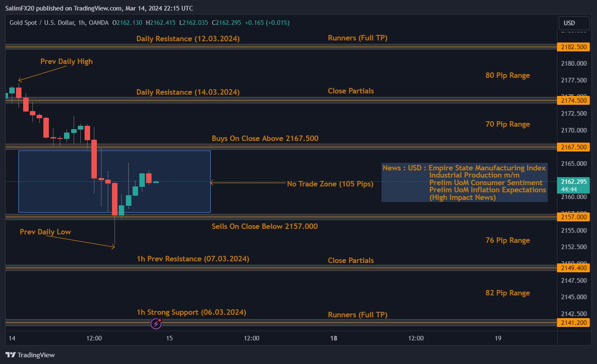Click the purple lightning alert icon on the support line
Viewport: 597px width, 364px height.
(x=155, y=323)
